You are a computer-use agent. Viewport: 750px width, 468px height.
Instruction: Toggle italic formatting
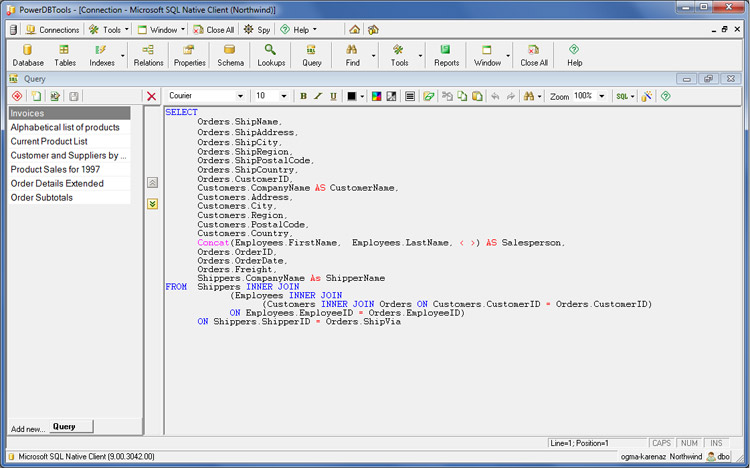coord(318,96)
